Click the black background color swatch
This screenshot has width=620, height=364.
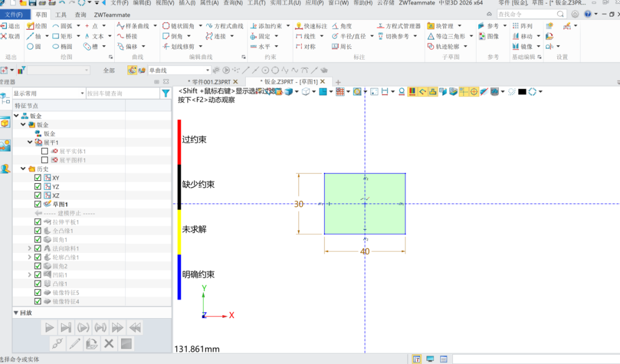[522, 92]
